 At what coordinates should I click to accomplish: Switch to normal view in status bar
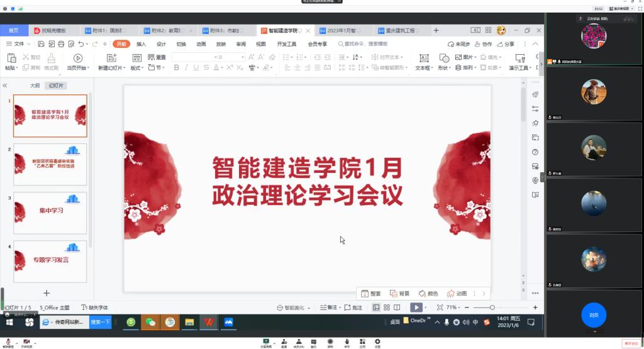coord(376,307)
